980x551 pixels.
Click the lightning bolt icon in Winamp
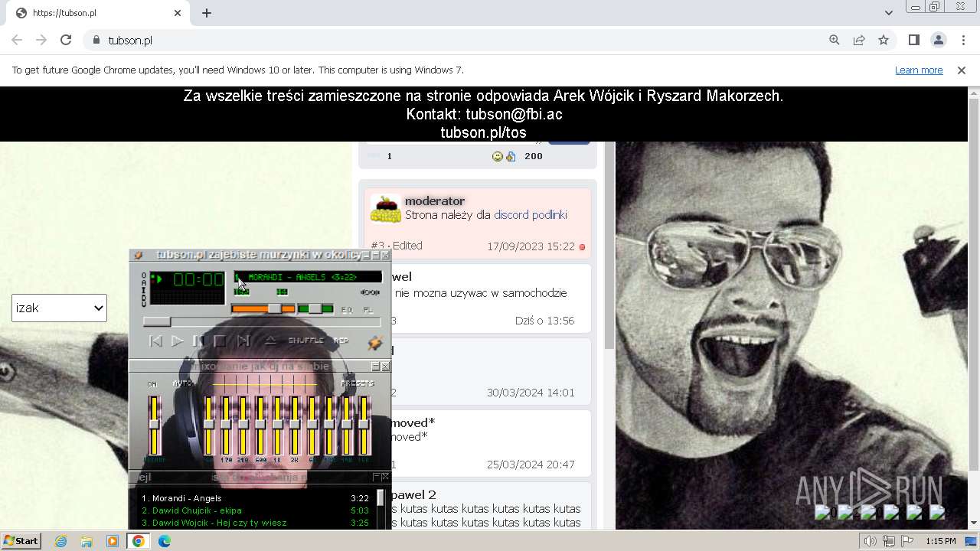pos(374,343)
